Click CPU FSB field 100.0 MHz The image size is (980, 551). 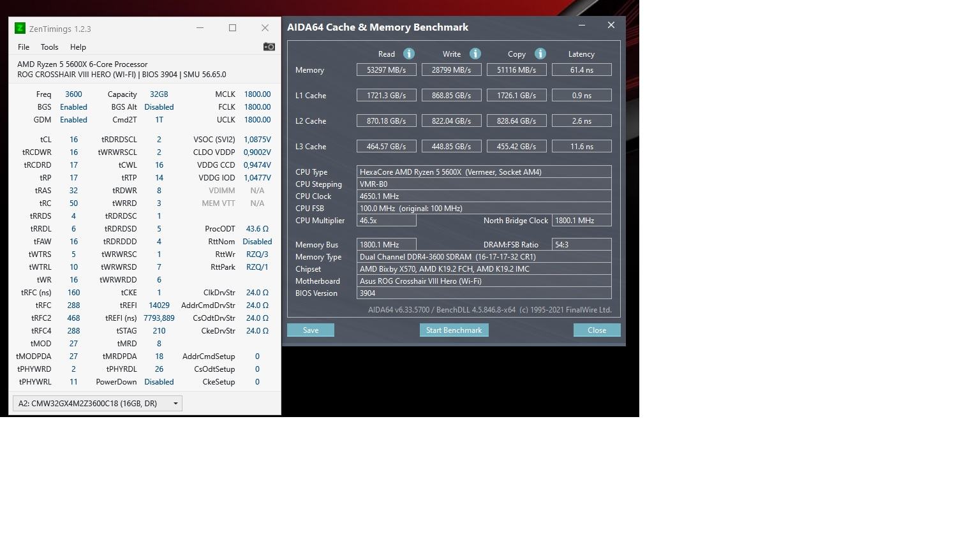[484, 208]
